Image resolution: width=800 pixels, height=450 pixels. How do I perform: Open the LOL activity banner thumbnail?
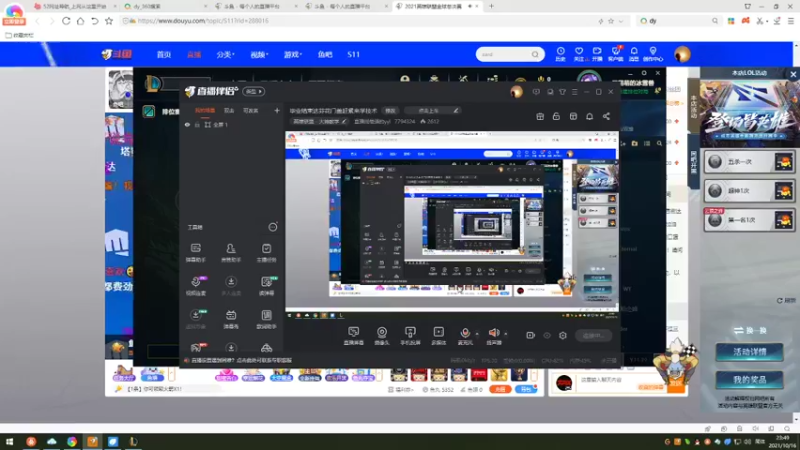click(x=749, y=113)
